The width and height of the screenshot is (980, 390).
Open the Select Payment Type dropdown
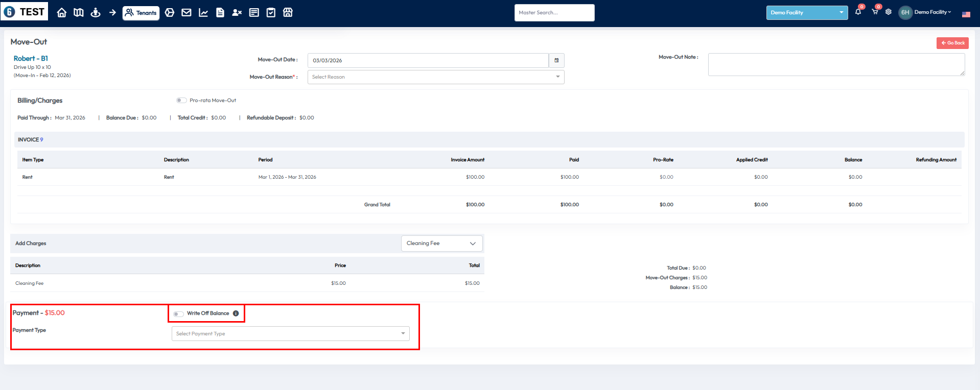pyautogui.click(x=290, y=334)
